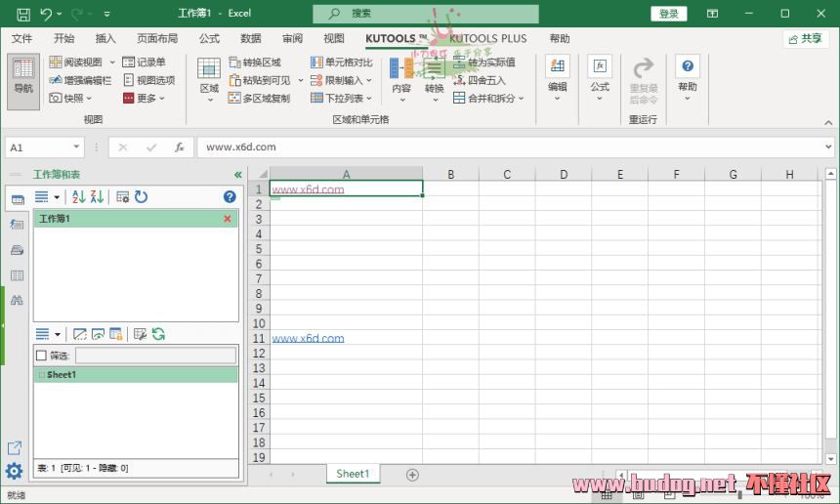This screenshot has width=840, height=504.
Task: Expand the formula bar chevron
Action: click(x=828, y=147)
